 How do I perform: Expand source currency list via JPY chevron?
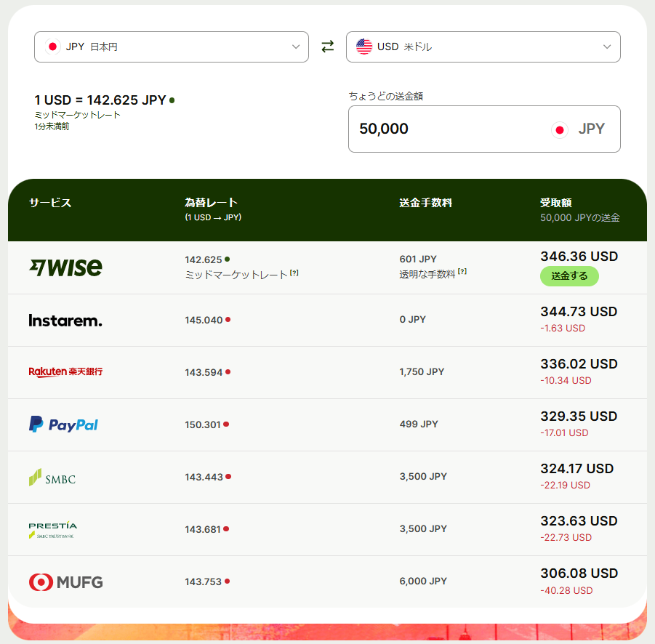(296, 47)
